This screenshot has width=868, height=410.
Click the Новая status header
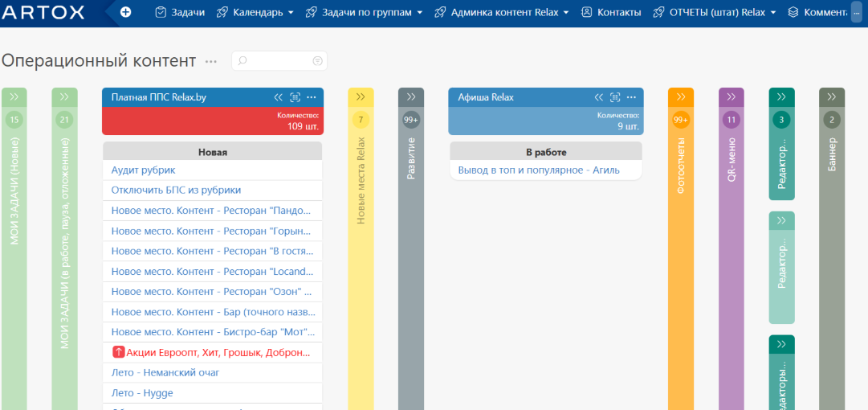(213, 152)
